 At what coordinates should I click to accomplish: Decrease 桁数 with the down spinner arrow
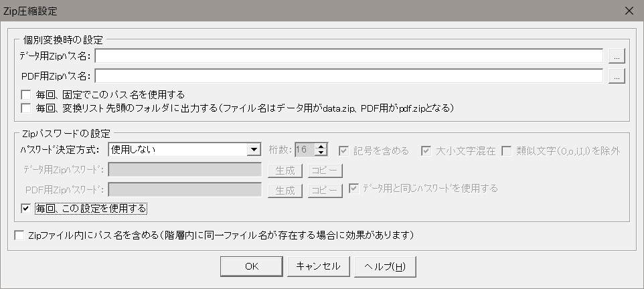pos(322,154)
